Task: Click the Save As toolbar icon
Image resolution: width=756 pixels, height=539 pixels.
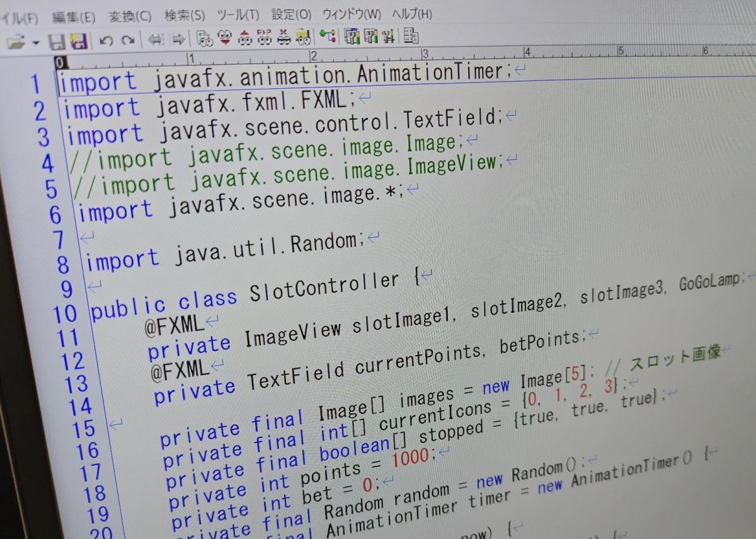Action: coord(79,42)
